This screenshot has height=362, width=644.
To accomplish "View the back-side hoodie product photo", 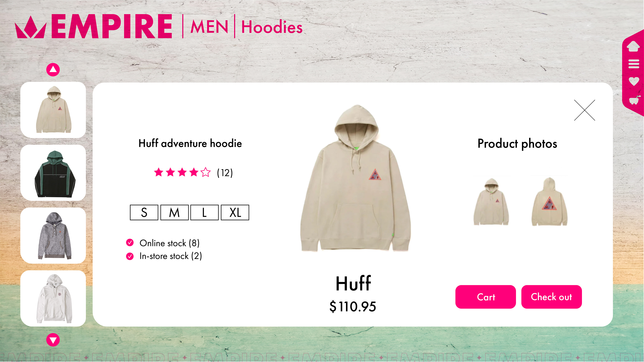I will (550, 202).
